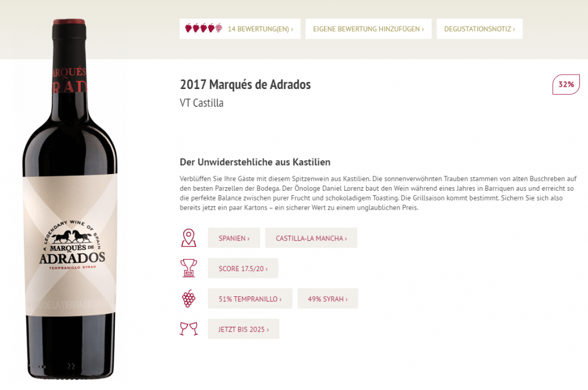Click the wine bottle product image
This screenshot has height=390, width=588.
[x=70, y=199]
